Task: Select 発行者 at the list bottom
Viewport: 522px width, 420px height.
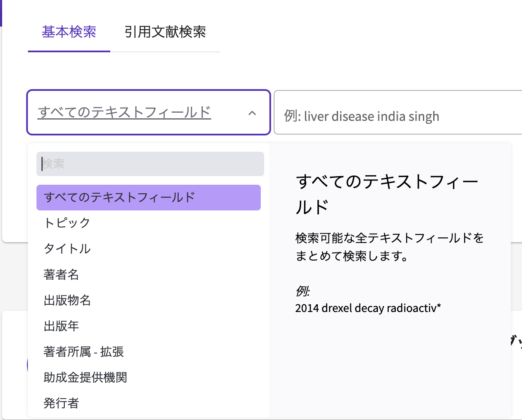Action: pos(61,403)
